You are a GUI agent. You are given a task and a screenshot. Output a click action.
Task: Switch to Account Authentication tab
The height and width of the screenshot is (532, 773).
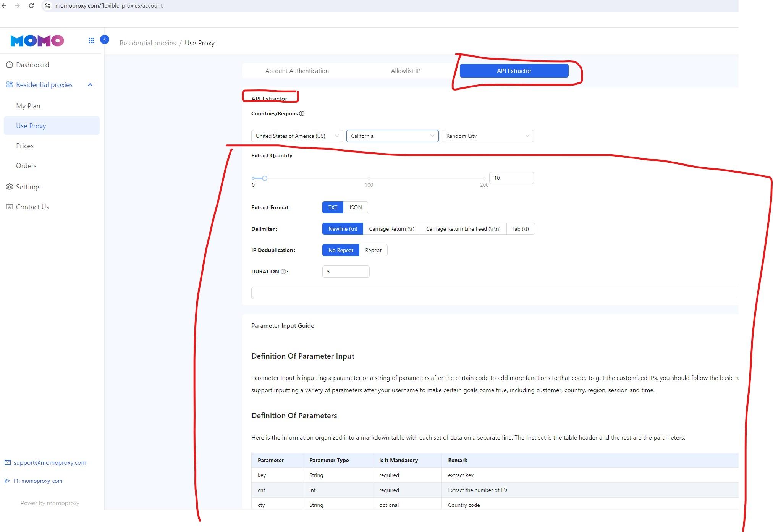click(x=297, y=71)
